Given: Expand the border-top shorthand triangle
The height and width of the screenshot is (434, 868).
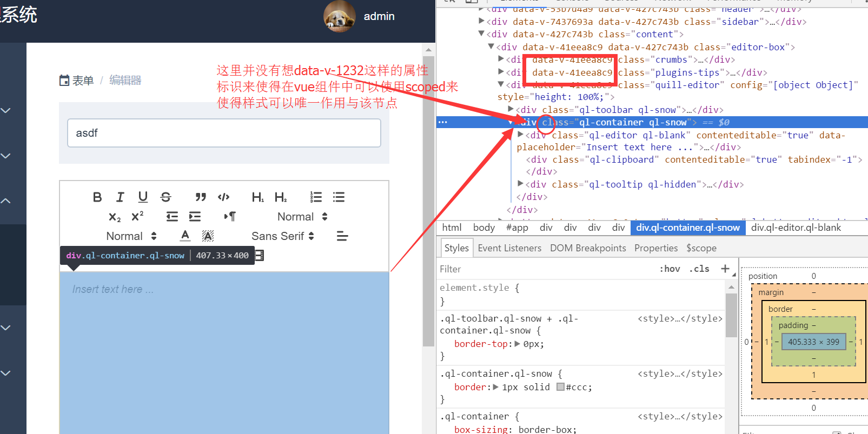Looking at the screenshot, I should click(518, 344).
